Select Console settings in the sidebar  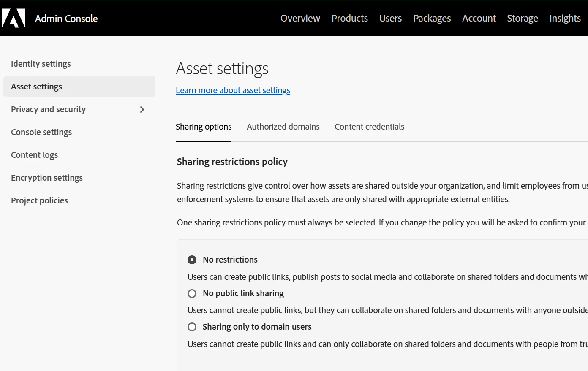point(41,132)
